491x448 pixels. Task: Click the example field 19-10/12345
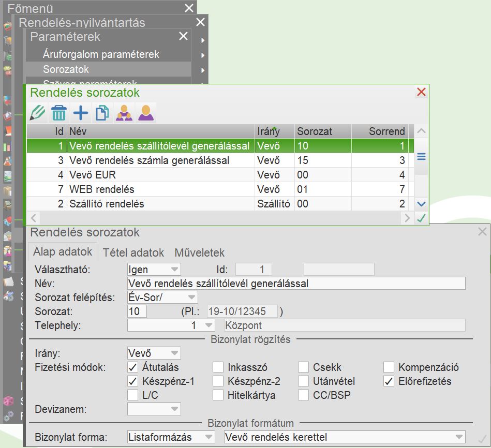tap(242, 311)
